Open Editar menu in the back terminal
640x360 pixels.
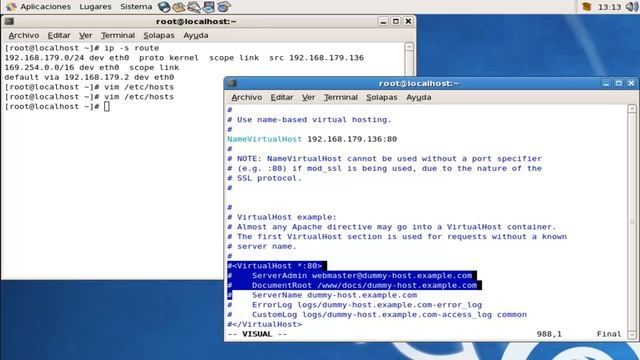coord(59,36)
